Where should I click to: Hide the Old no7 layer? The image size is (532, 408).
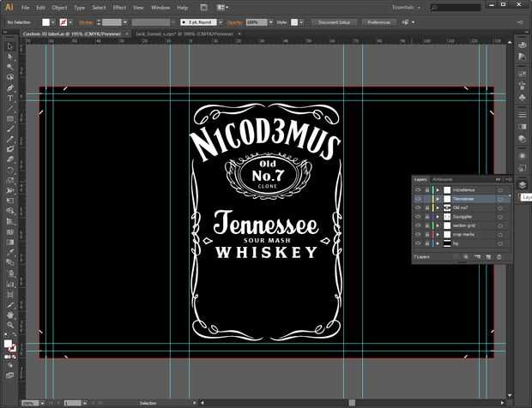(418, 207)
